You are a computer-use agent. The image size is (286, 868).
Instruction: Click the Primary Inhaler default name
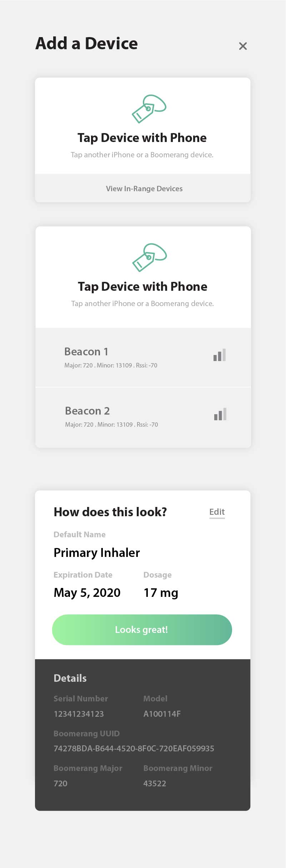[x=97, y=553]
